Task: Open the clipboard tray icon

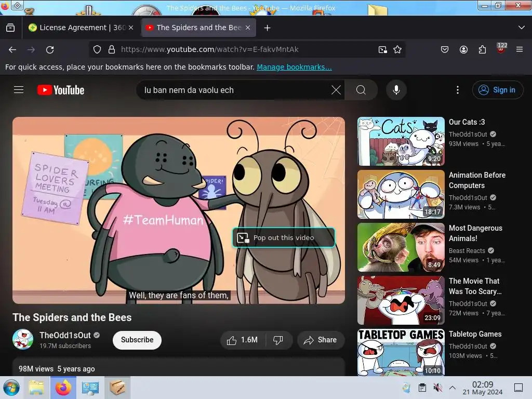Action: pos(422,388)
